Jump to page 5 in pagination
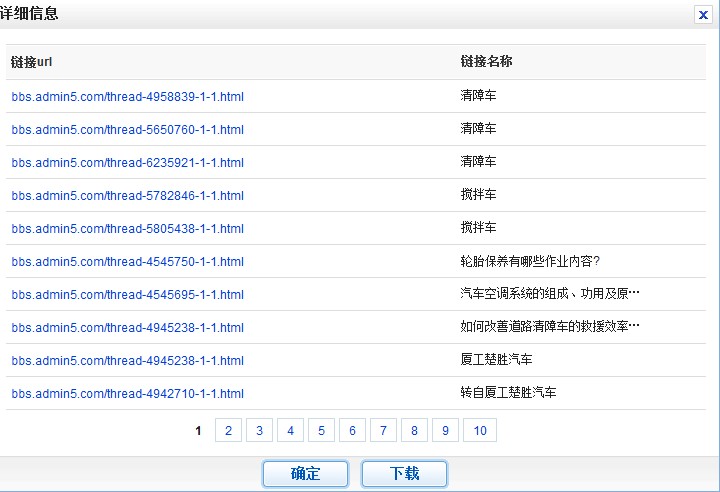Image resolution: width=720 pixels, height=492 pixels. pyautogui.click(x=321, y=430)
